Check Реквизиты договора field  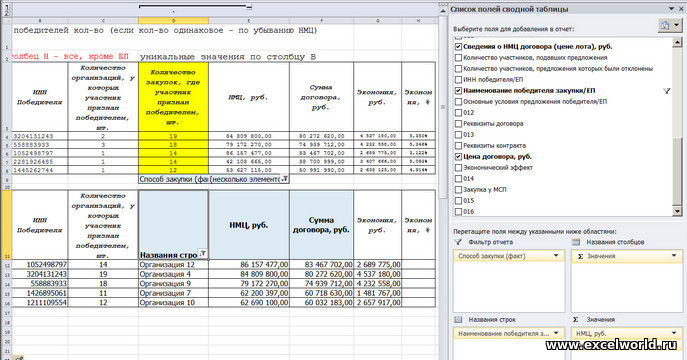458,124
